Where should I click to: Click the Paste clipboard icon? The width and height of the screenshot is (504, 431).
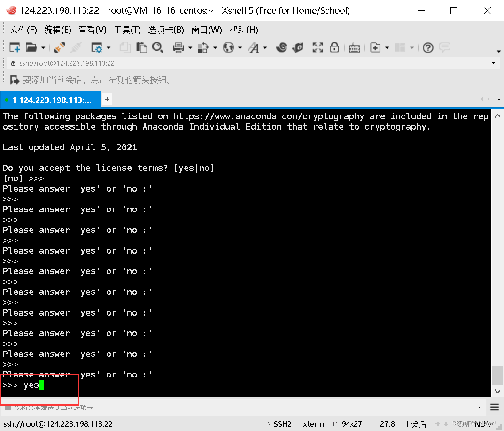pyautogui.click(x=141, y=47)
